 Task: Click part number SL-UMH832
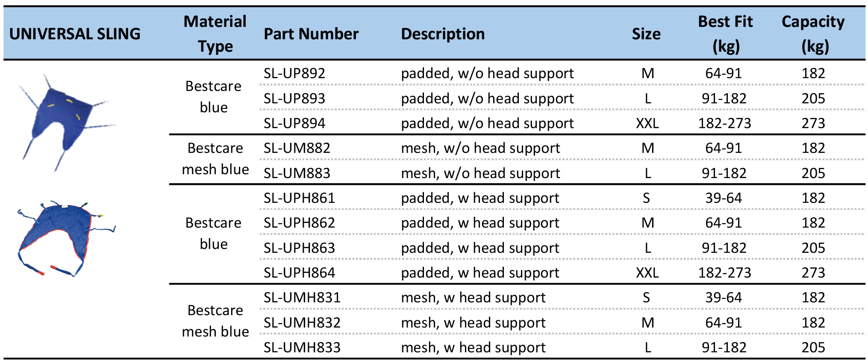[x=302, y=323]
